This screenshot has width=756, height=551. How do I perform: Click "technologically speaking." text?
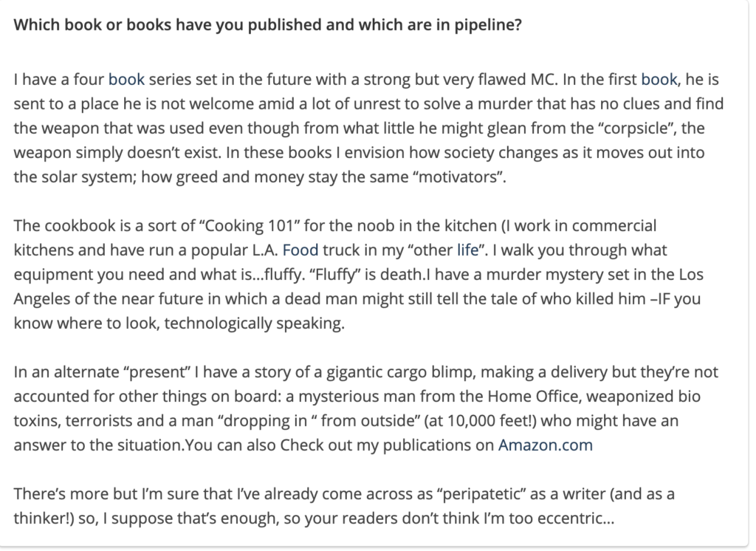pyautogui.click(x=255, y=324)
